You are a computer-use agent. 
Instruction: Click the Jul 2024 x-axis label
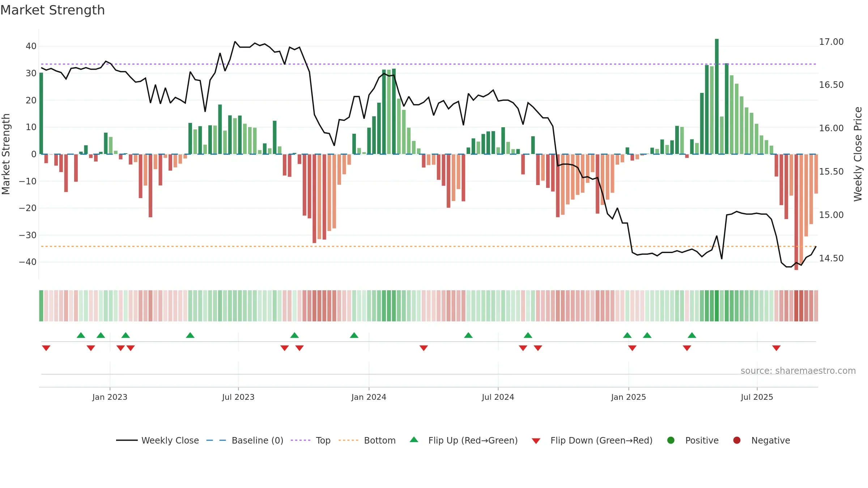pyautogui.click(x=498, y=397)
